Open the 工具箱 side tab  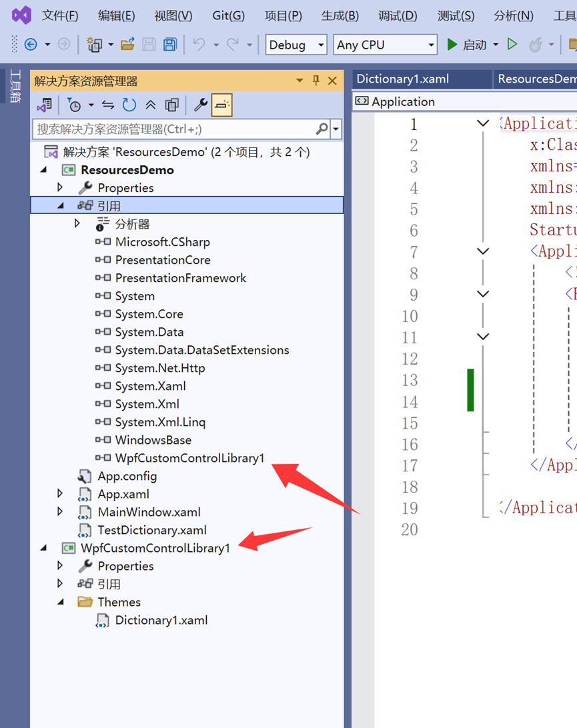pyautogui.click(x=15, y=87)
